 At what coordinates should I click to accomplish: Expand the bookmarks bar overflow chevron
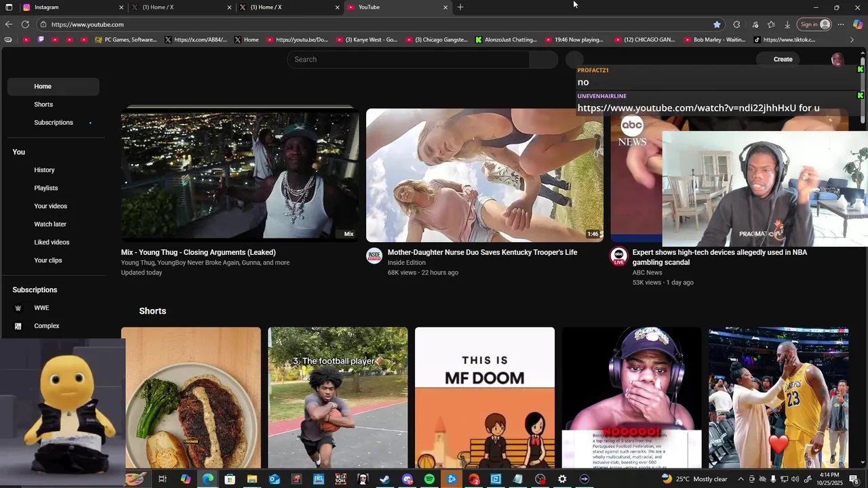pos(852,40)
